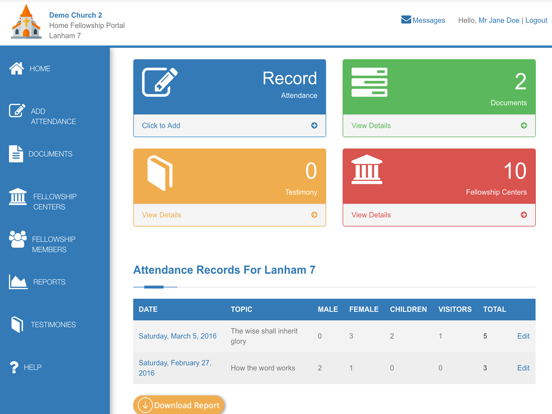Click the Click to Add link
Viewport: 552px width, 414px height.
pos(161,126)
